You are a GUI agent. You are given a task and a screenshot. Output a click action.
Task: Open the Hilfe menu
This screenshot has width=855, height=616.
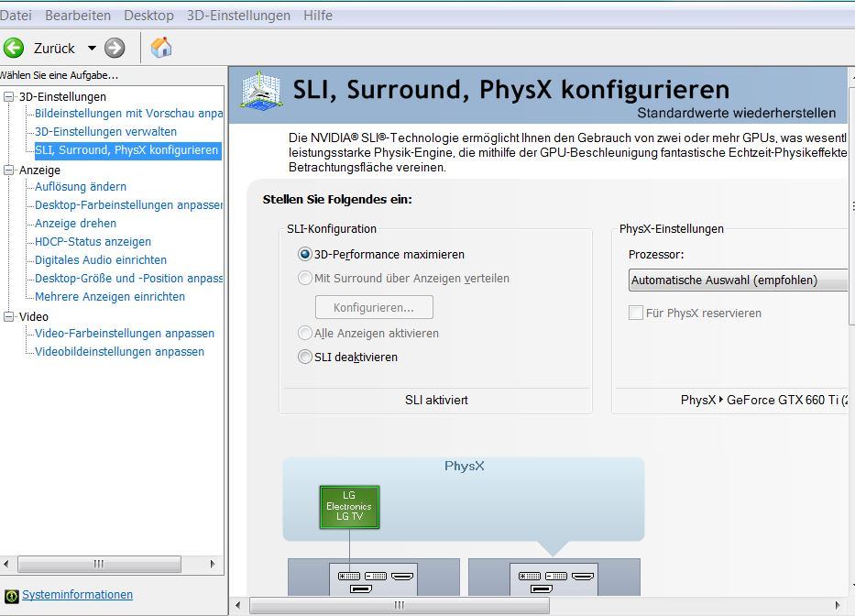click(318, 16)
